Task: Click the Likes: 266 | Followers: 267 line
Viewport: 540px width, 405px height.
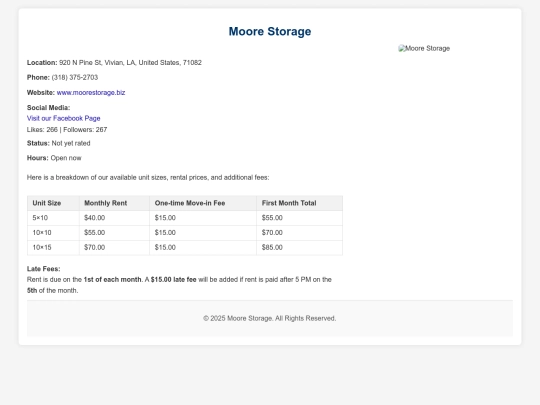Action: click(67, 130)
